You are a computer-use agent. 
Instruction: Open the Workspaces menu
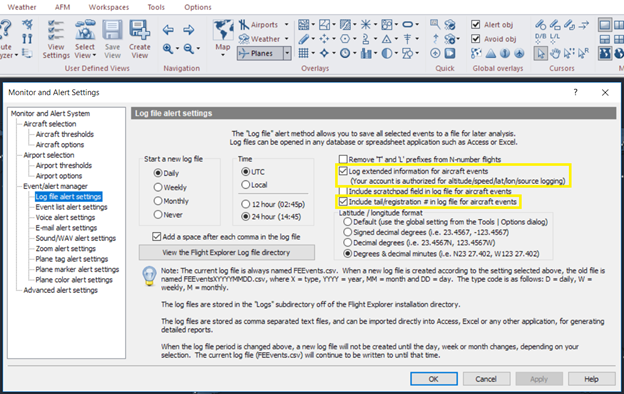pyautogui.click(x=109, y=7)
